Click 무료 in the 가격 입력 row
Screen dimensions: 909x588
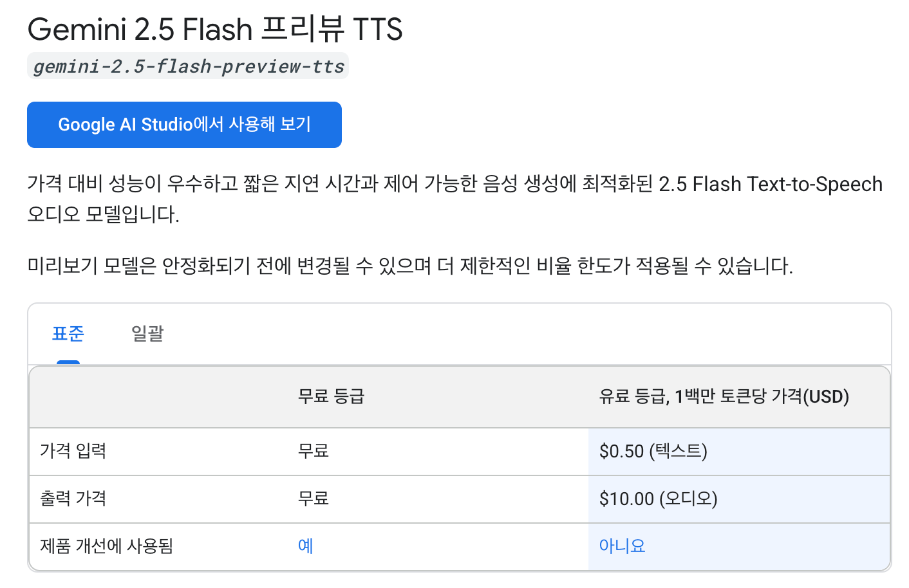[314, 451]
